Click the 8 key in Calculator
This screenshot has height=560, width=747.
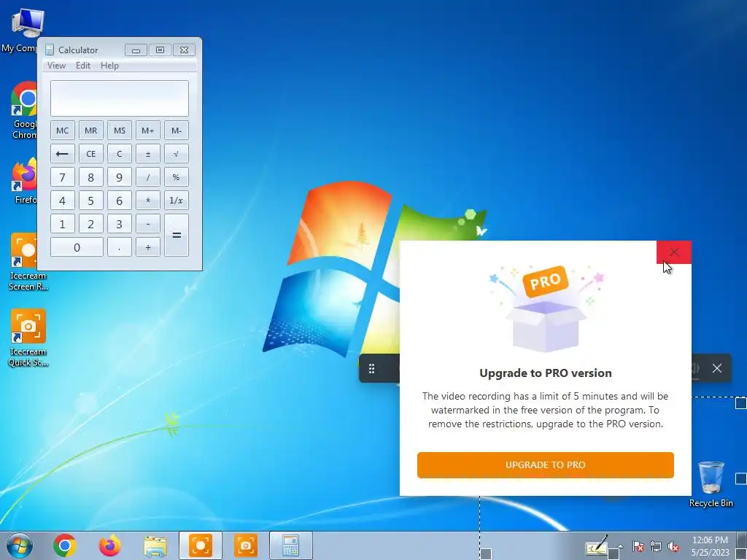click(91, 177)
